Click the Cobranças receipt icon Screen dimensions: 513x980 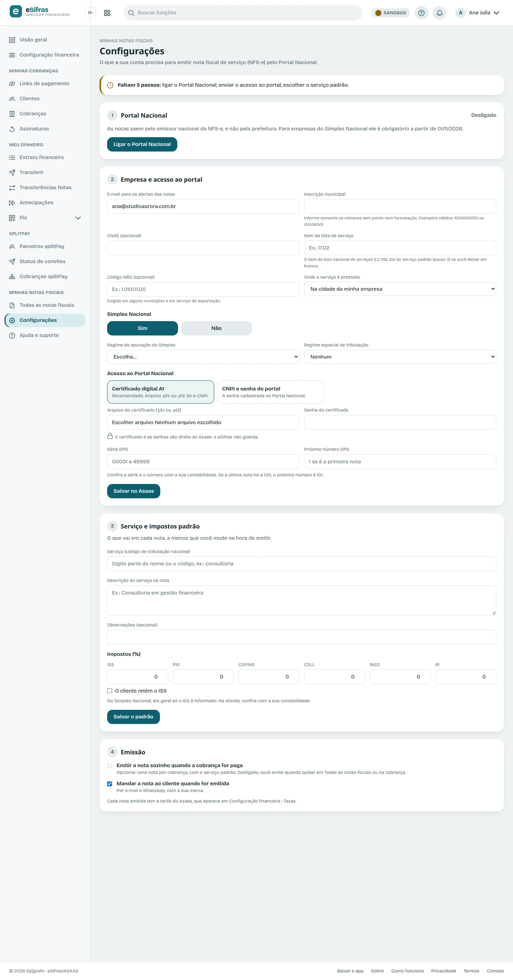pyautogui.click(x=12, y=114)
